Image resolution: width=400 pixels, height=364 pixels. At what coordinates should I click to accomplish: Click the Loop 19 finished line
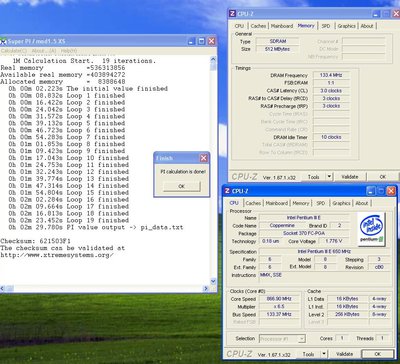69,220
